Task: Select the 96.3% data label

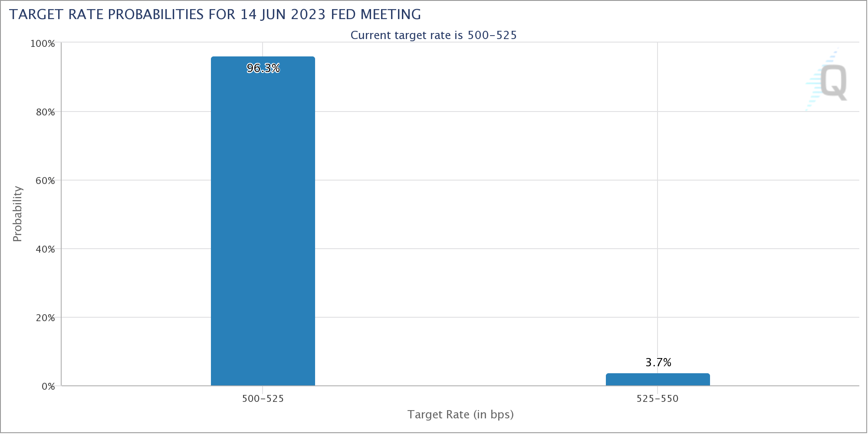Action: (x=263, y=68)
